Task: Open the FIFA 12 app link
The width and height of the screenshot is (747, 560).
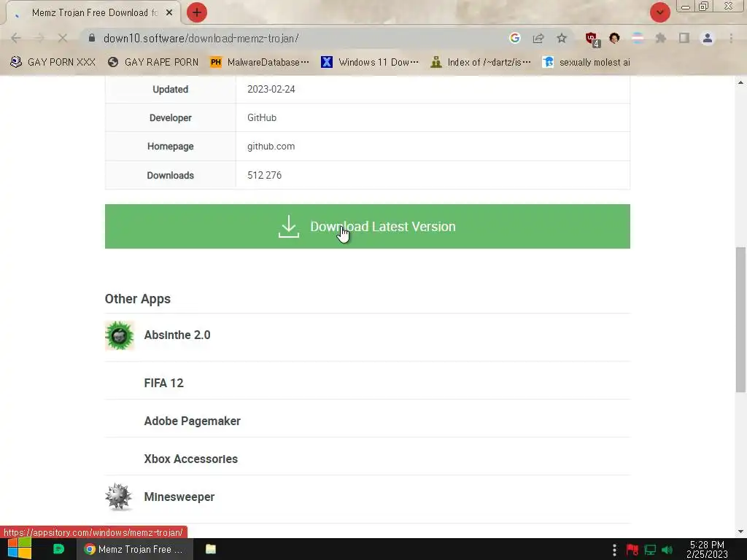Action: click(x=163, y=383)
